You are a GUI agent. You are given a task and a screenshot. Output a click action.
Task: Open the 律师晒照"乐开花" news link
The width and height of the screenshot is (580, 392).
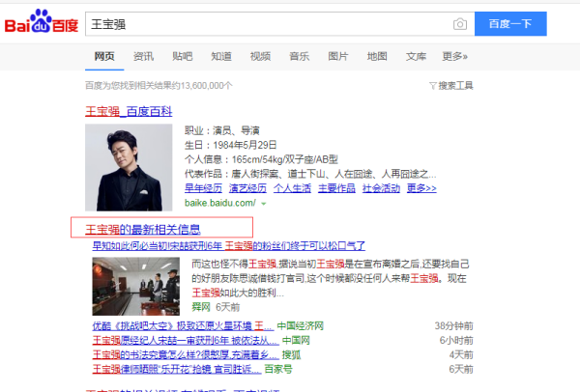tap(177, 369)
